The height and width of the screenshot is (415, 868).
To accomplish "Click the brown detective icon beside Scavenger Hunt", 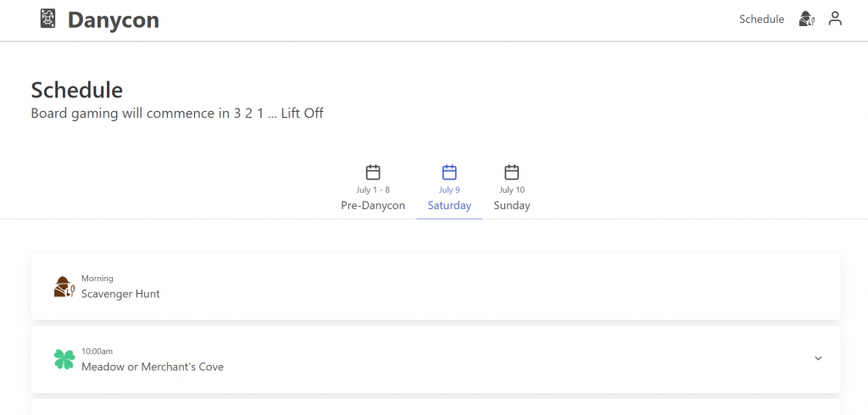I will [x=64, y=286].
